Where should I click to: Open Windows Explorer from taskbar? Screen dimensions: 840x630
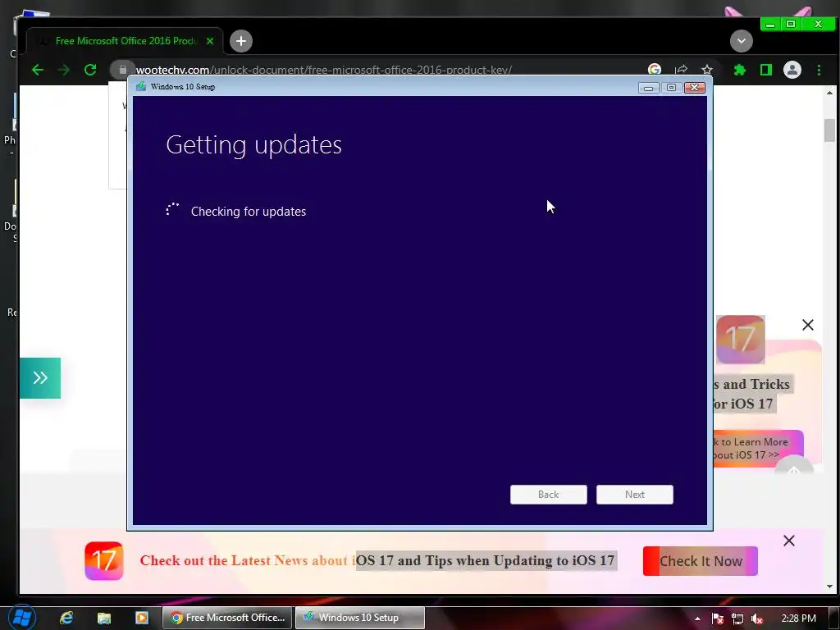pyautogui.click(x=104, y=618)
